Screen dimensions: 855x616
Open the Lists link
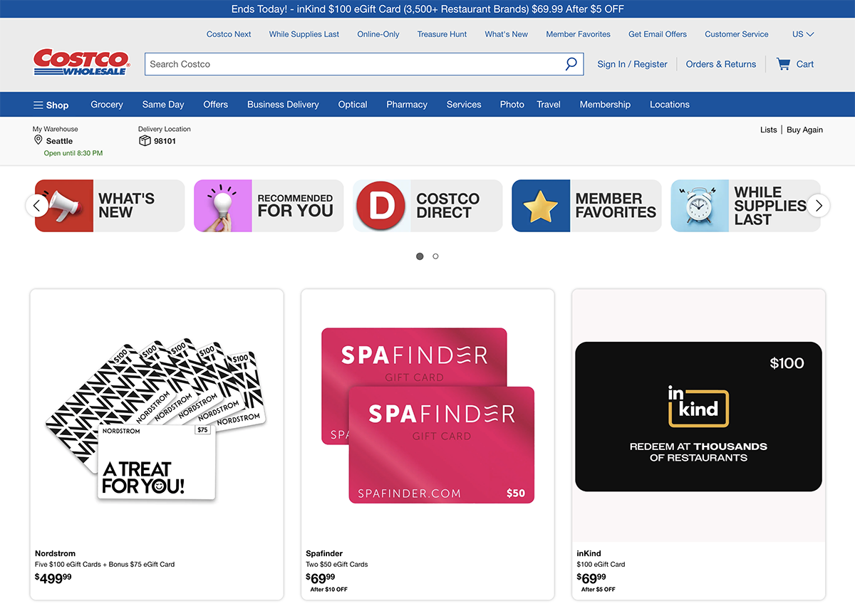769,130
